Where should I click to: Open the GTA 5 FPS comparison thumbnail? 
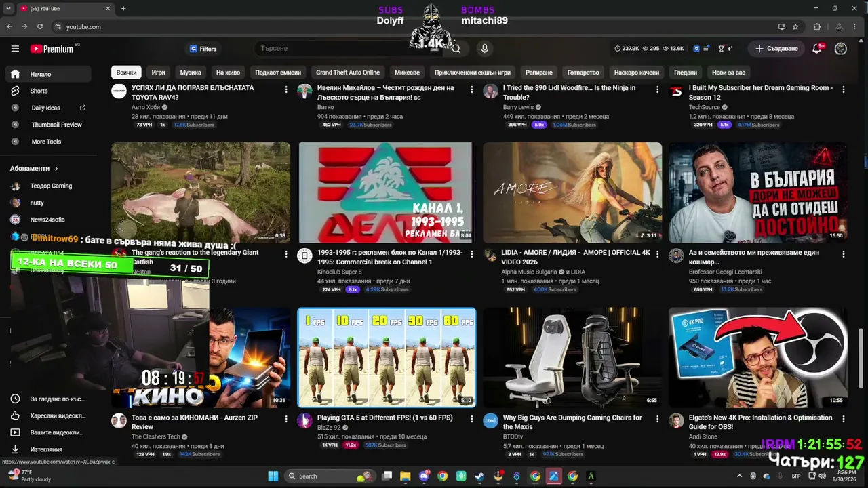coord(387,357)
